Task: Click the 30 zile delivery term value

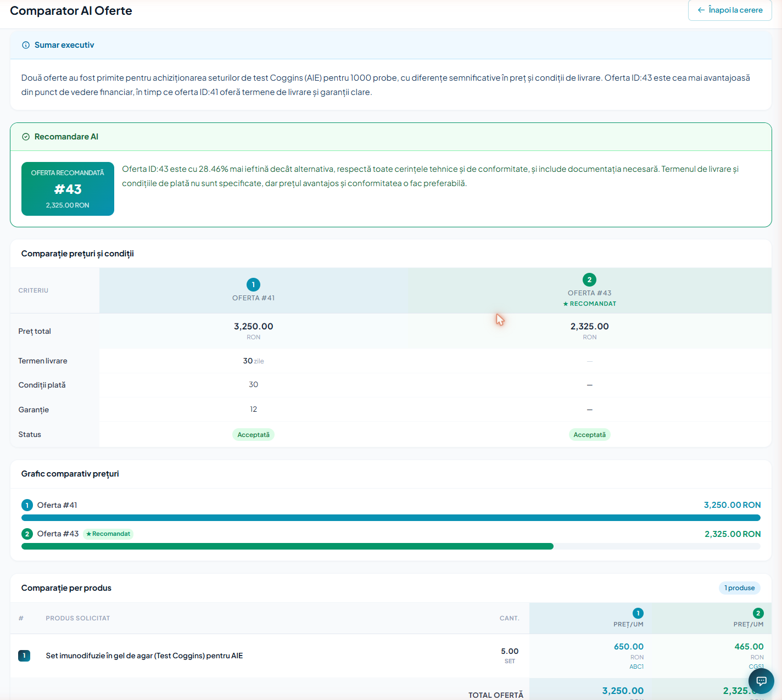Action: [x=253, y=361]
